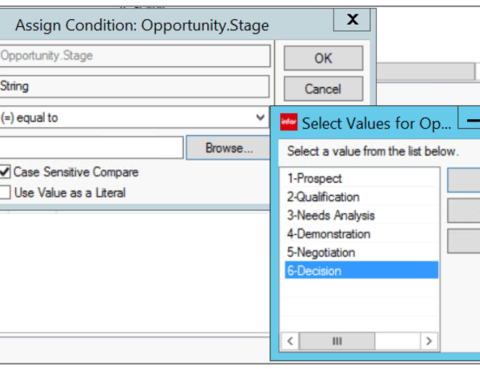Enable the Use Value as a Literal checkbox

5,193
